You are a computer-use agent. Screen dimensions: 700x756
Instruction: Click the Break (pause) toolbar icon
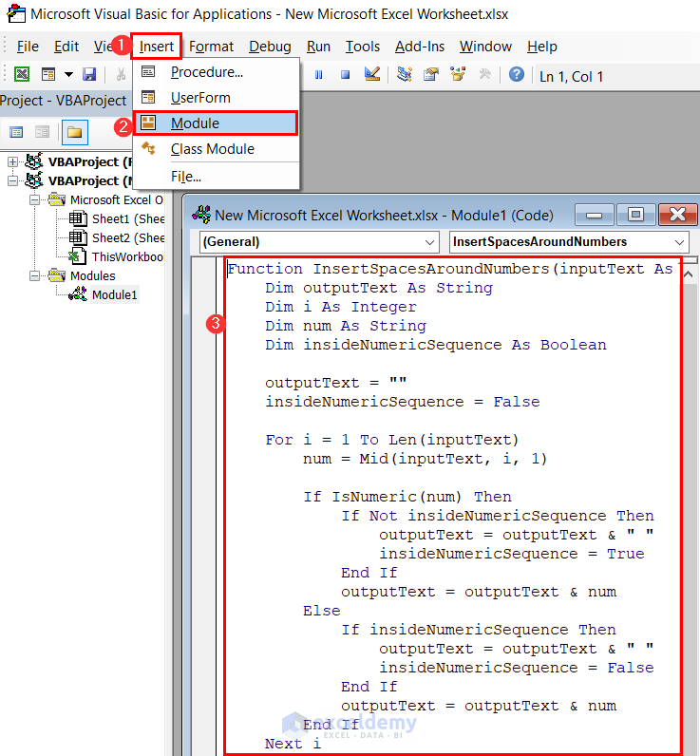319,75
